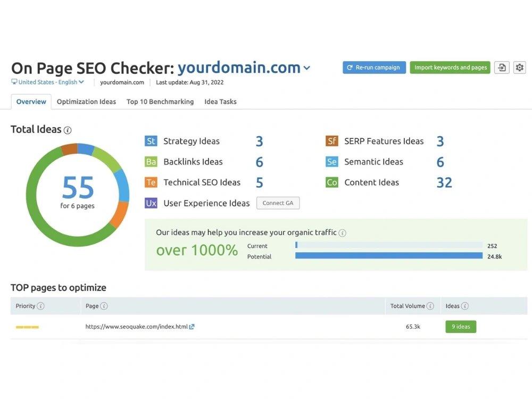Click Import keywords and pages button
The height and width of the screenshot is (399, 532).
click(x=450, y=68)
